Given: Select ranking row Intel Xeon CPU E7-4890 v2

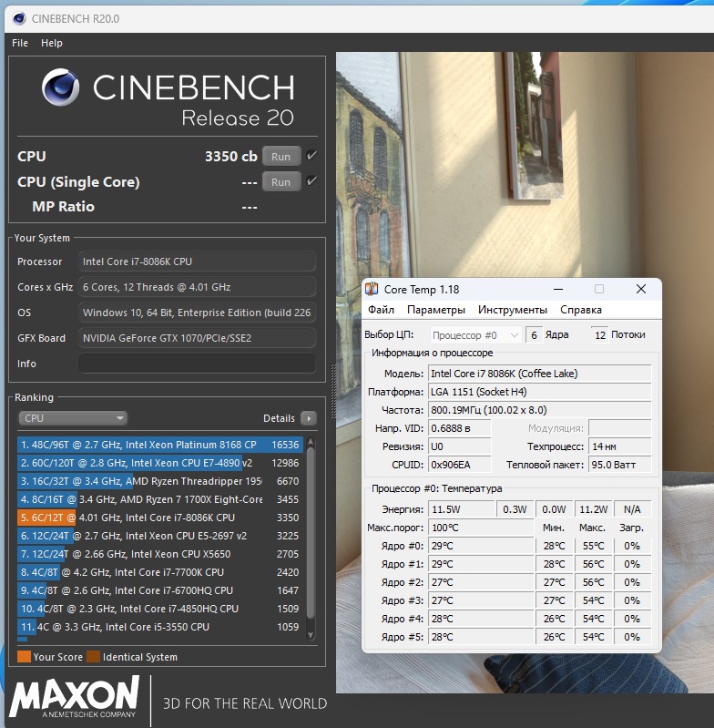Looking at the screenshot, I should (x=160, y=463).
